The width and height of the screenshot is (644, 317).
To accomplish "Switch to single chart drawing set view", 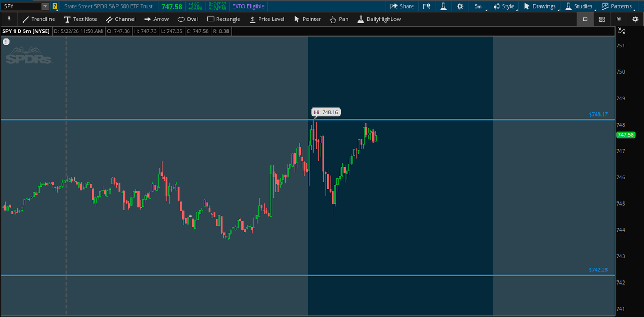I will (x=585, y=19).
